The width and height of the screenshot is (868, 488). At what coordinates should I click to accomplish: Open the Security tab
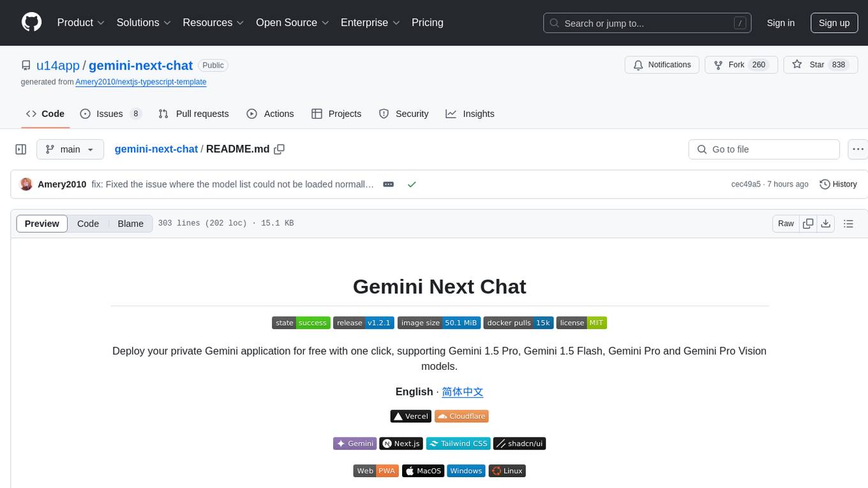pyautogui.click(x=403, y=114)
